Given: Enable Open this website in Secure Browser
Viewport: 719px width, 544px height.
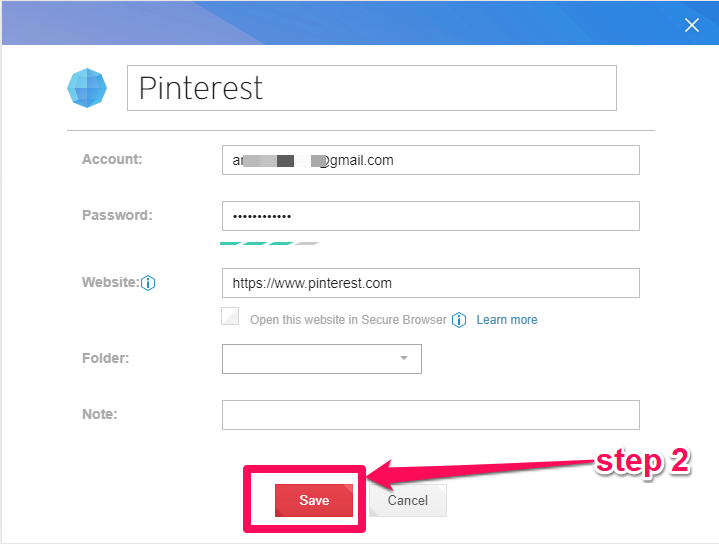Looking at the screenshot, I should [x=230, y=316].
